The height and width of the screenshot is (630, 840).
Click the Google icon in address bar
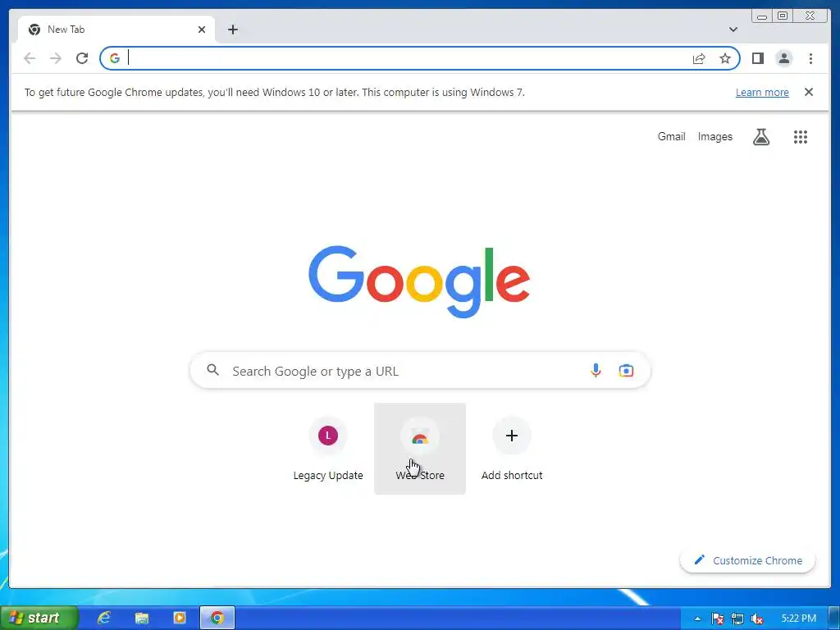point(114,58)
